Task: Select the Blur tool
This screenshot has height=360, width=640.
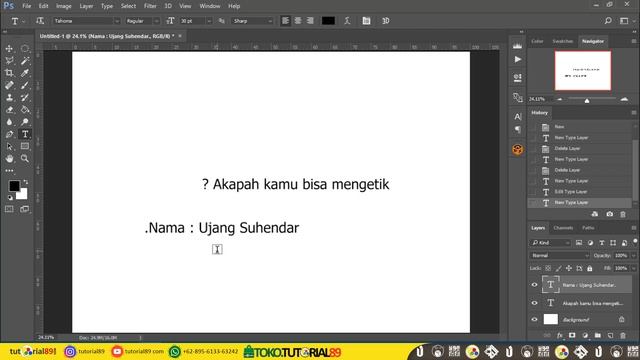Action: click(x=9, y=122)
